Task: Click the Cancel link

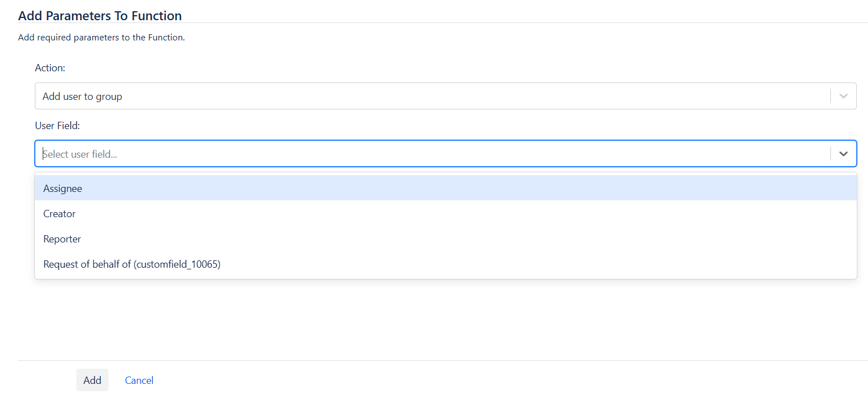Action: 139,380
